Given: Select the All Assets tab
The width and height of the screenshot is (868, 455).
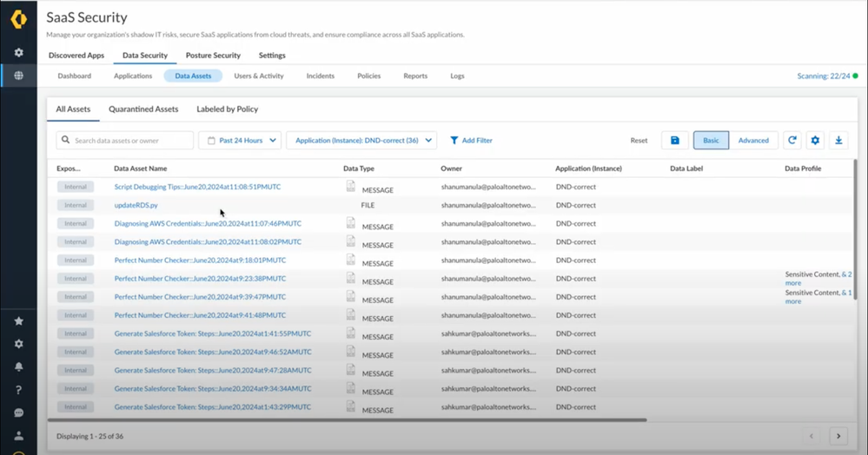Looking at the screenshot, I should click(x=73, y=109).
